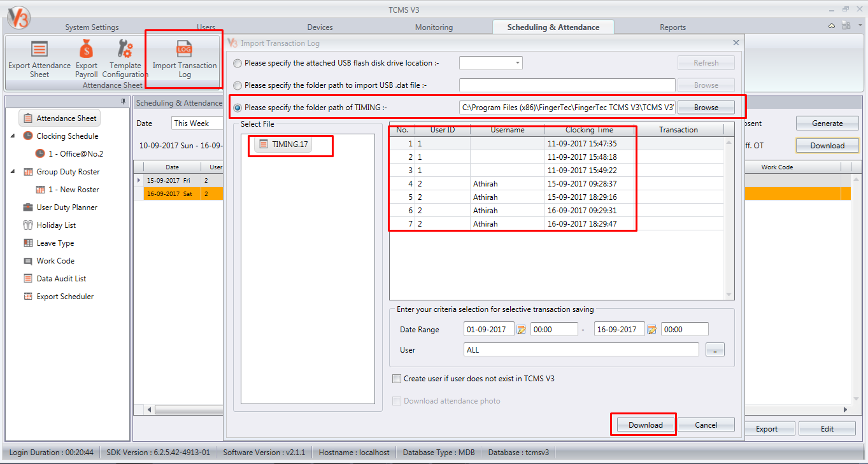The height and width of the screenshot is (464, 868).
Task: Collapse the Group Duty Roster tree node
Action: point(13,172)
